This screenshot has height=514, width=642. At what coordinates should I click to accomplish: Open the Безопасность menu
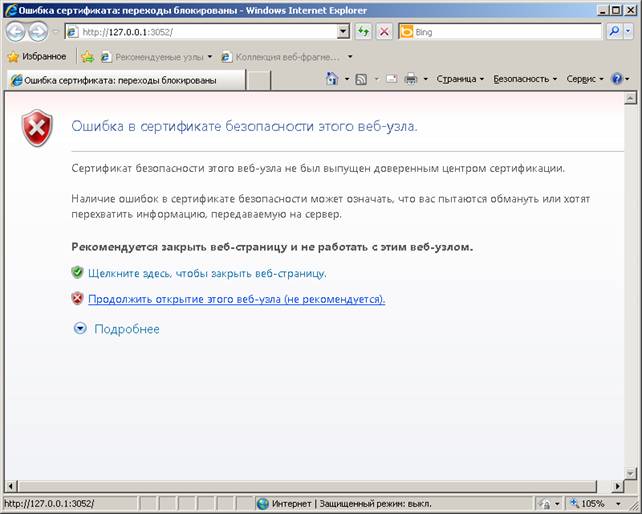524,79
